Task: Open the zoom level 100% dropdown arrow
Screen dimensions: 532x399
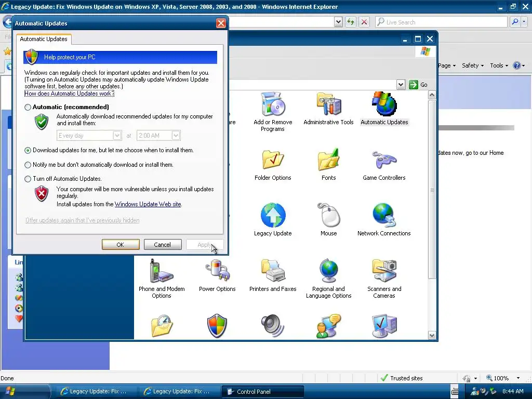Action: [518, 378]
